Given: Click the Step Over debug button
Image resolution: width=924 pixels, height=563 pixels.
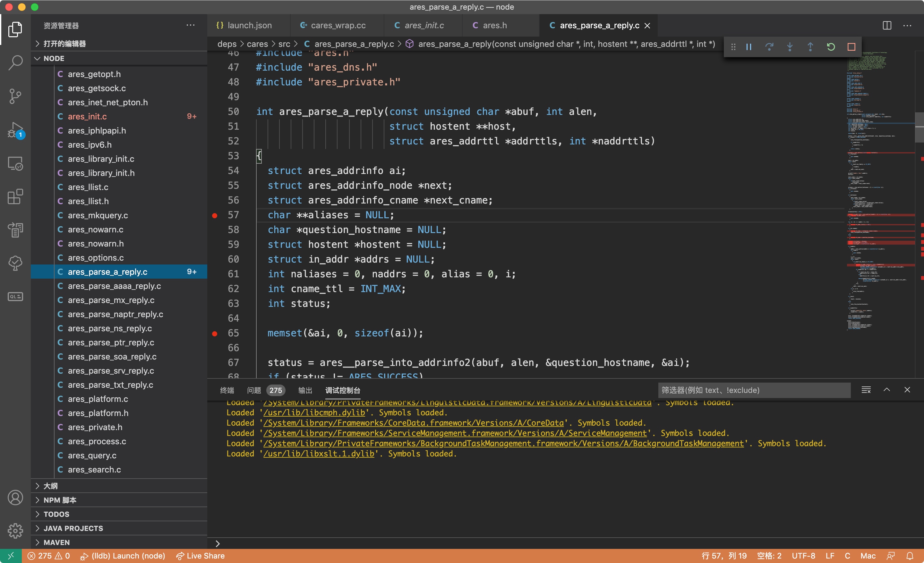Looking at the screenshot, I should coord(769,47).
